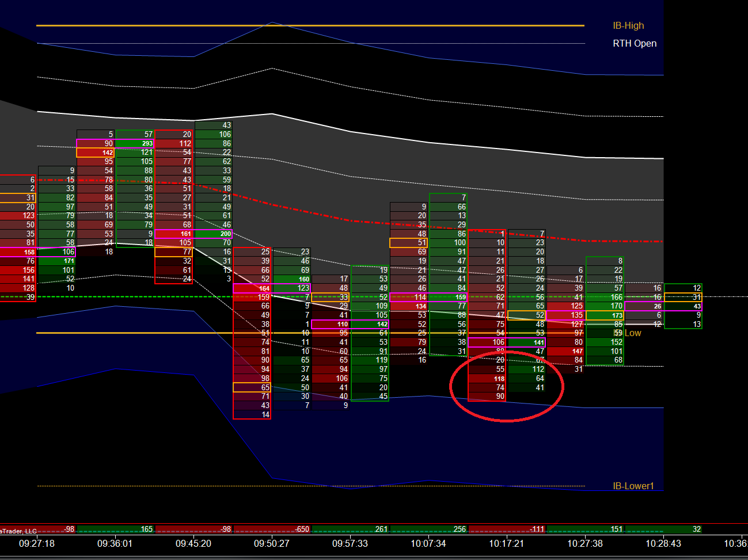
Task: Click the IB-High level label
Action: coord(628,25)
